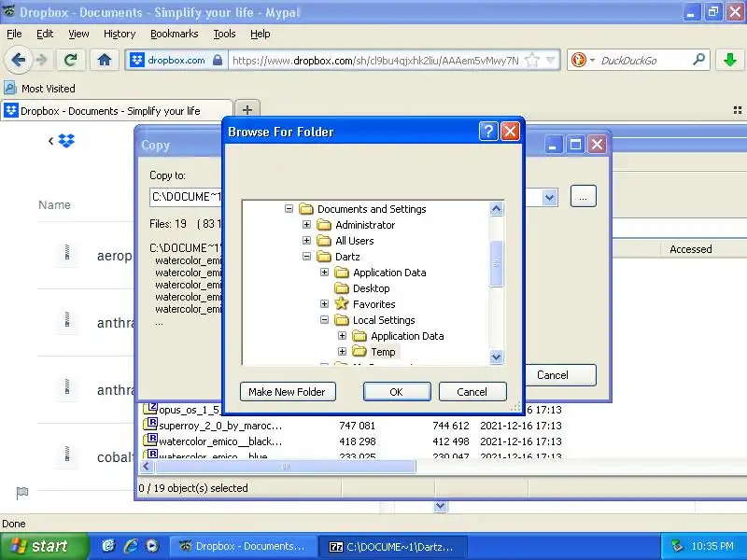
Task: Click the superroy_2_0_by_maroc file icon
Action: [x=151, y=424]
